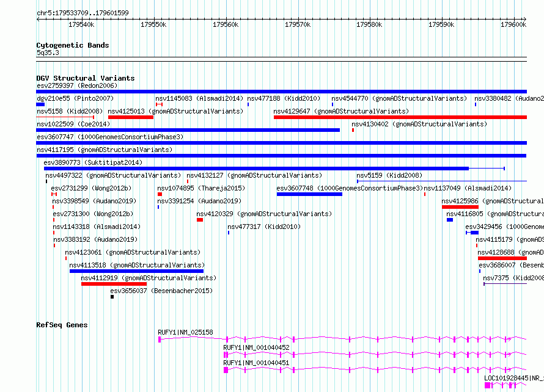Viewport: 544px width, 392px height.
Task: Select the esv3429456 variant label
Action: coord(504,227)
